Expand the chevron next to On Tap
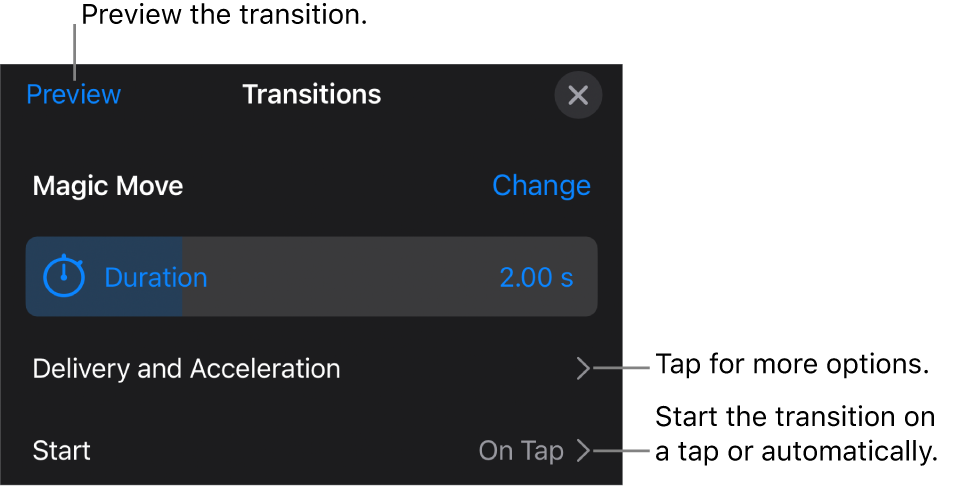Screen dimensions: 958x488 tap(584, 451)
